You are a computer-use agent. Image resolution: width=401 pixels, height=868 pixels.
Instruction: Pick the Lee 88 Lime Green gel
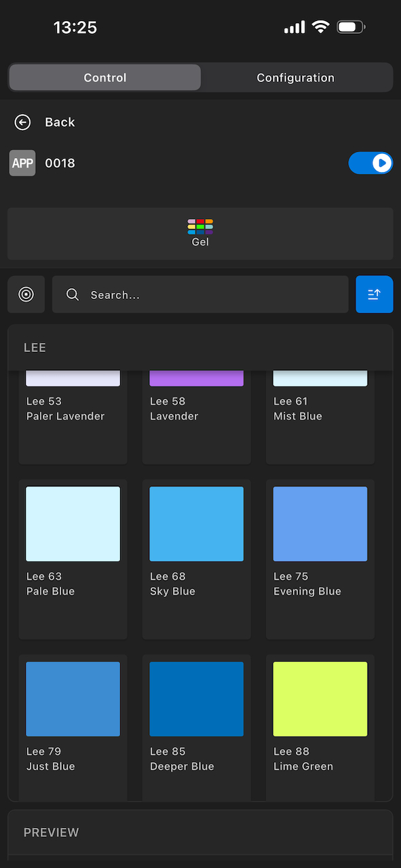point(320,727)
